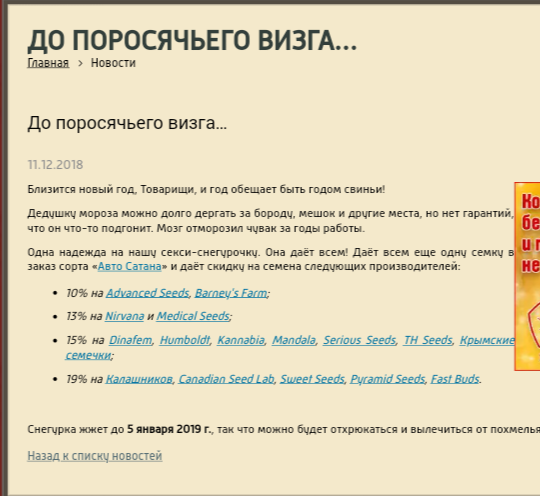The image size is (540, 496).
Task: Open the Barney's Farm link
Action: 231,293
